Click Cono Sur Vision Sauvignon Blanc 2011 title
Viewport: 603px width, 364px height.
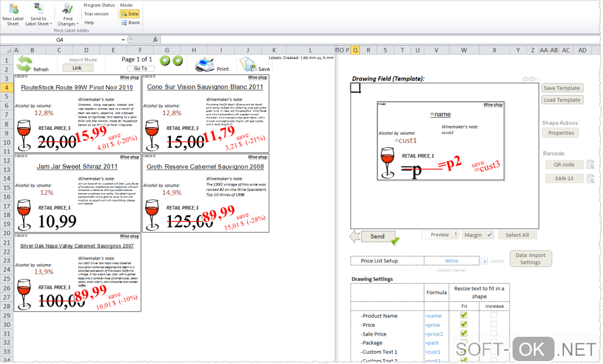pos(205,87)
